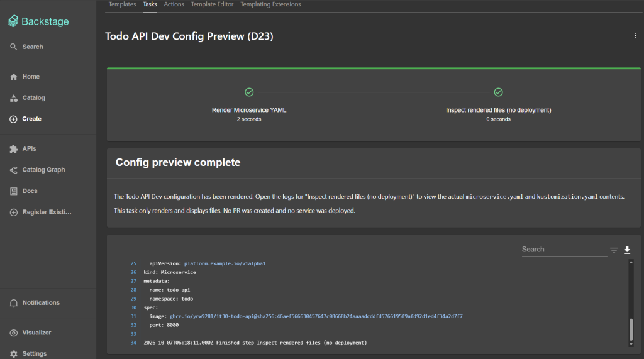The image size is (644, 359).
Task: Open the Create page
Action: click(x=25, y=119)
